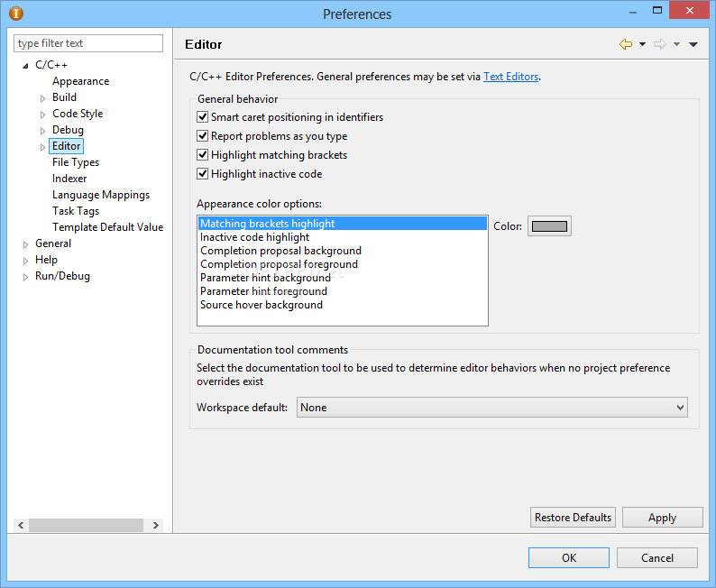The width and height of the screenshot is (716, 588).
Task: Open Task Tags preferences page
Action: coord(76,211)
